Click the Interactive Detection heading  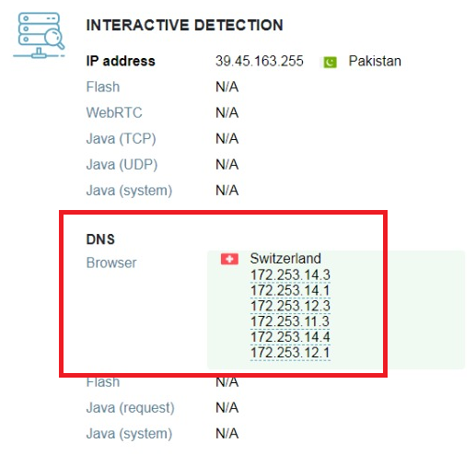(x=184, y=25)
